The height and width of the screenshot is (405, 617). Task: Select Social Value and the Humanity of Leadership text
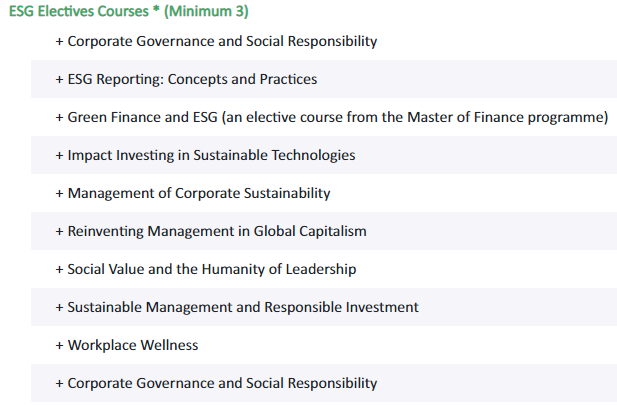tap(212, 269)
